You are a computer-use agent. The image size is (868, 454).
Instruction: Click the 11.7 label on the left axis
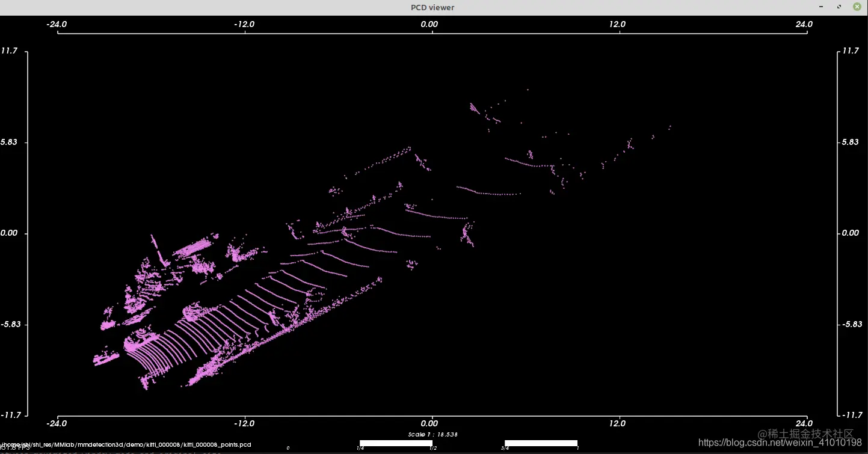click(9, 51)
